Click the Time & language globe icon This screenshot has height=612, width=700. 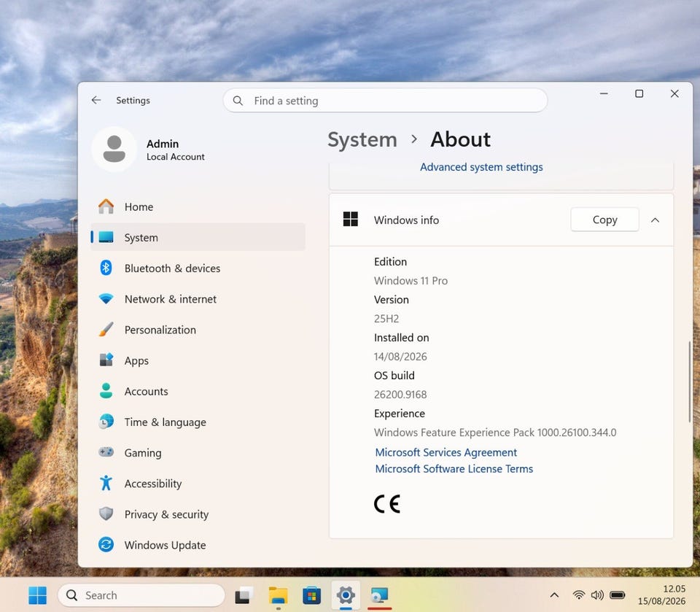tap(106, 422)
